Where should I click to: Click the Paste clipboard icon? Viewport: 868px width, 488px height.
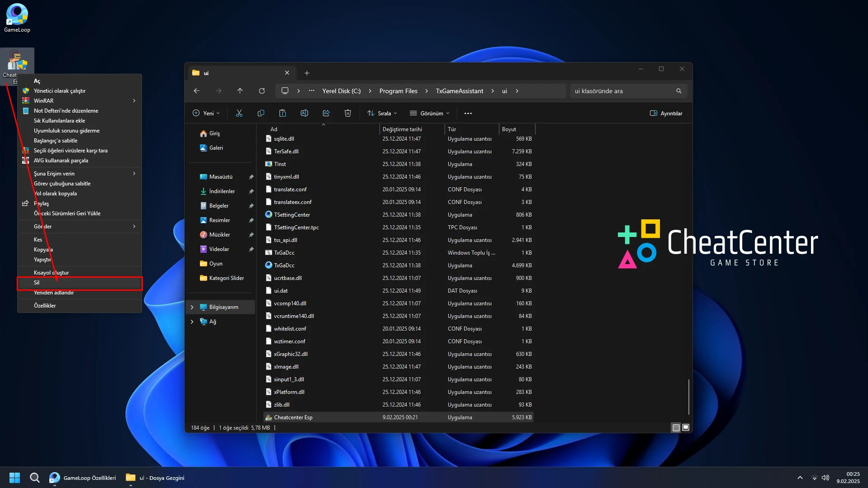[282, 113]
